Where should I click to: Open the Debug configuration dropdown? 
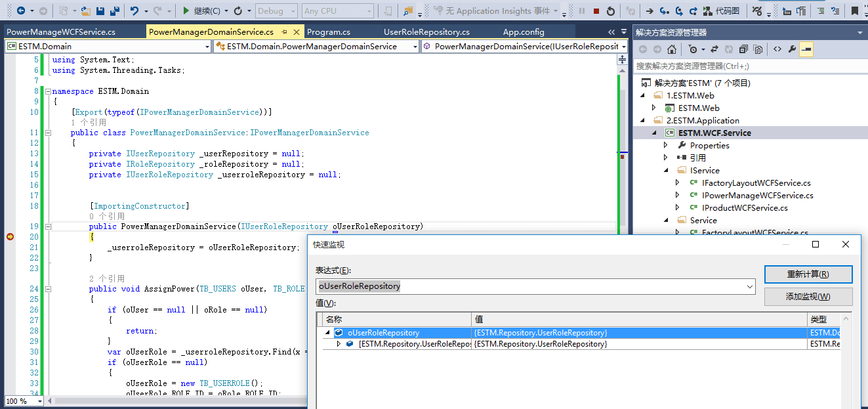[276, 11]
